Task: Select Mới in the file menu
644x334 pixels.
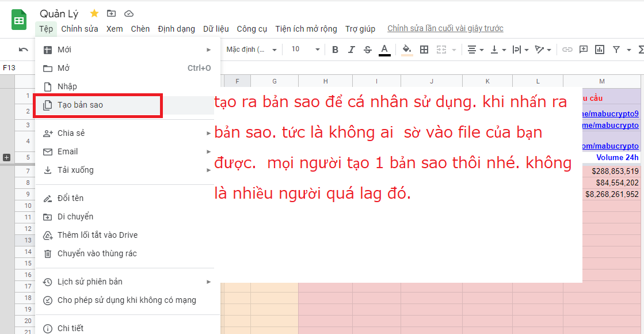Action: [128, 50]
